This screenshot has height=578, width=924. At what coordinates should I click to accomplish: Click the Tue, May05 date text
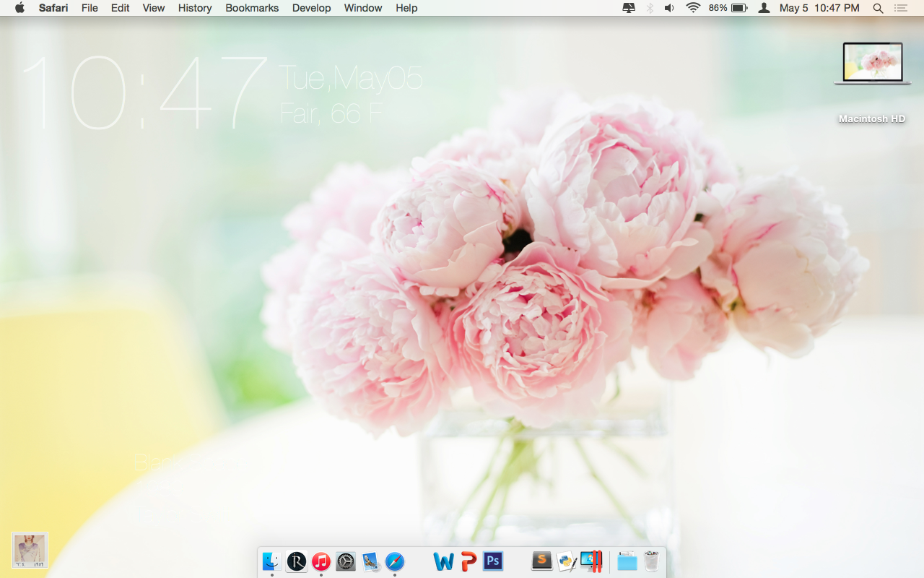(351, 78)
